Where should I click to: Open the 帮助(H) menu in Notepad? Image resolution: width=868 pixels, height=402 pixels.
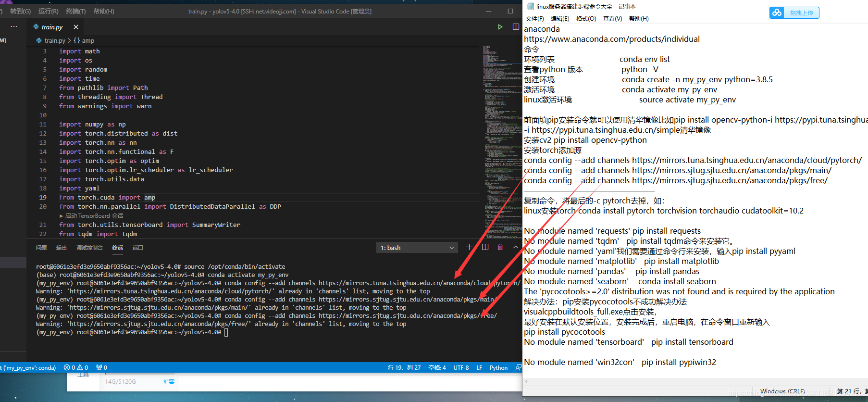click(x=639, y=19)
